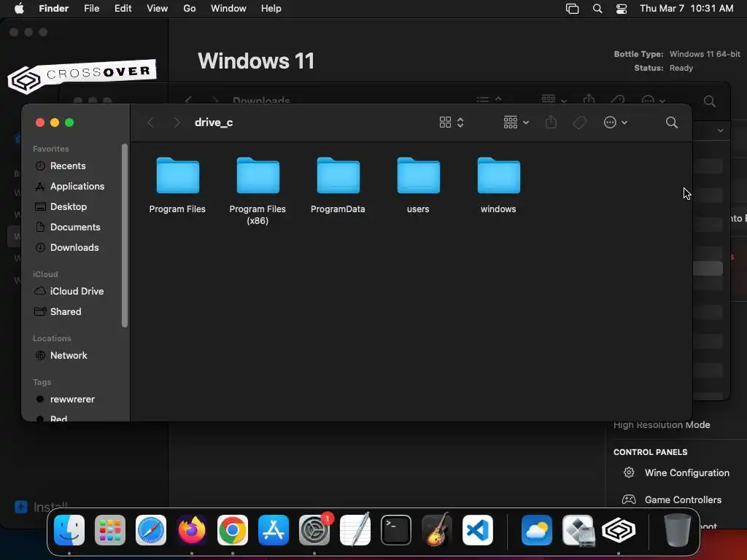Go forward with the right chevron
Viewport: 747px width, 560px height.
177,122
